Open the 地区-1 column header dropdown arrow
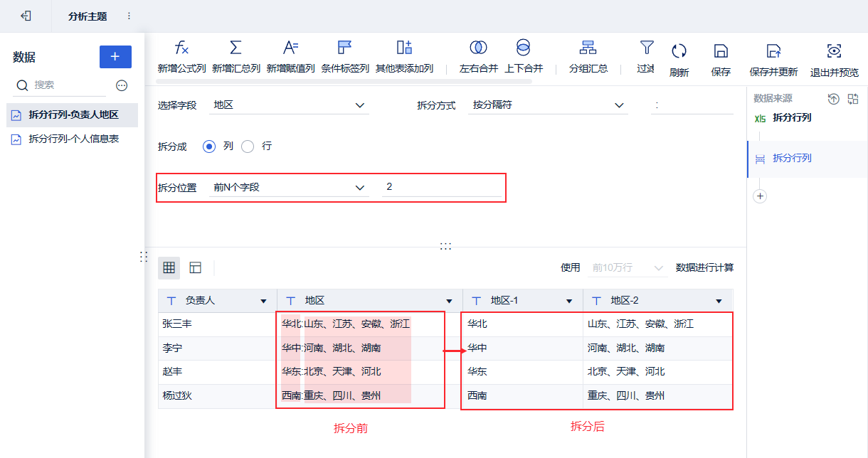This screenshot has width=868, height=458. point(569,302)
